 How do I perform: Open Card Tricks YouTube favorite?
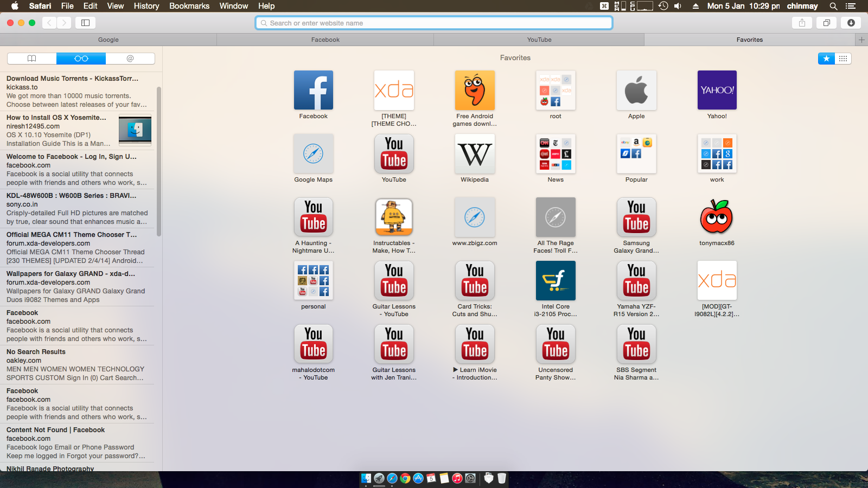point(475,280)
